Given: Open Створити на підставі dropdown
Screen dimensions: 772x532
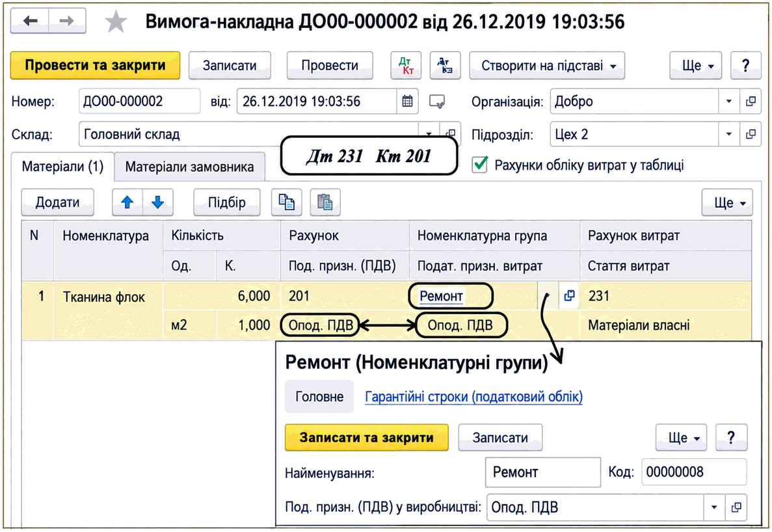Looking at the screenshot, I should tap(547, 66).
